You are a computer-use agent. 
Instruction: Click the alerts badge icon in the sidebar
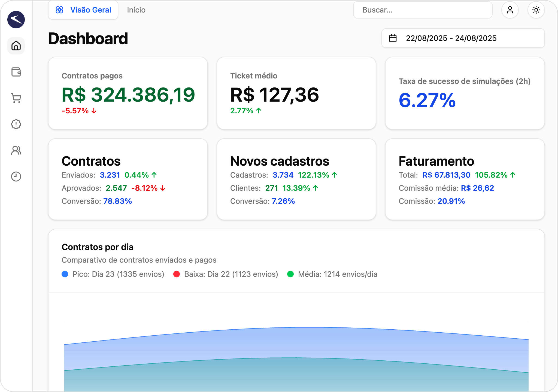(x=16, y=124)
